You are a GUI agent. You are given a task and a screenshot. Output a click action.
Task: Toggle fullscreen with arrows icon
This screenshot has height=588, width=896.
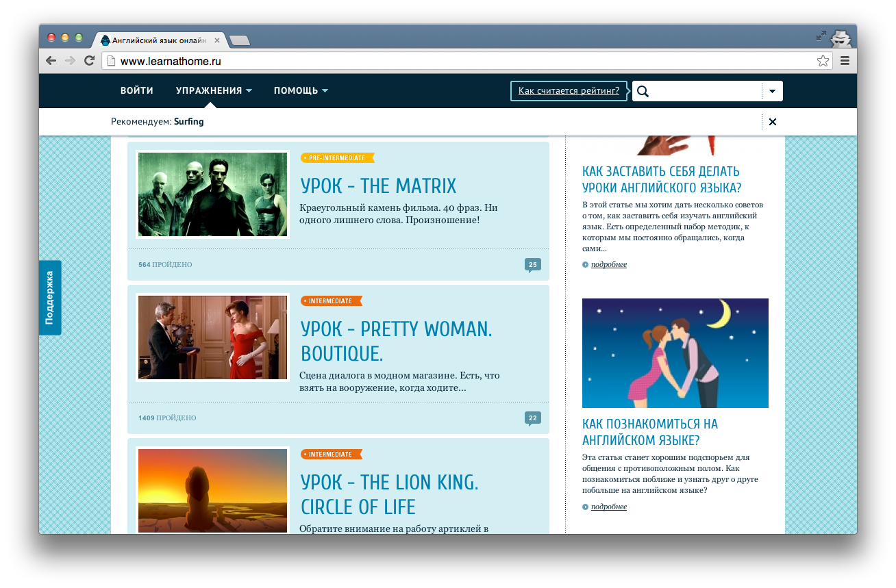(x=821, y=36)
